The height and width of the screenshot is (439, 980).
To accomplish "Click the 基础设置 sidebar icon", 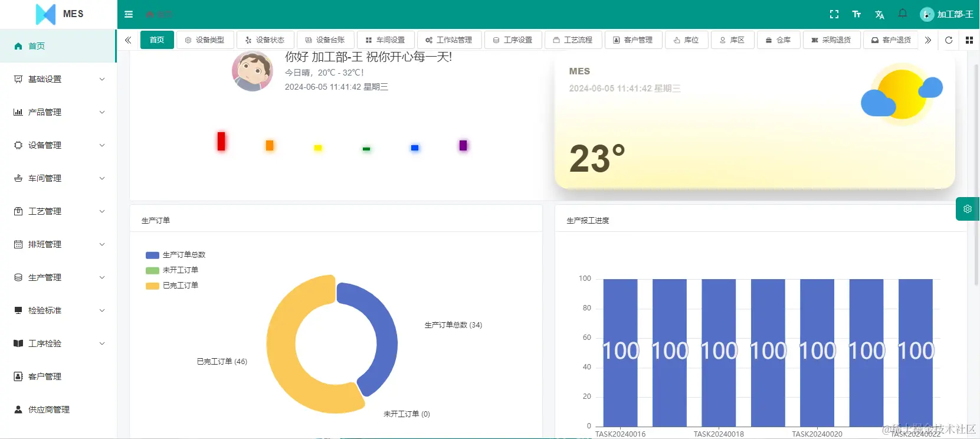I will tap(18, 79).
